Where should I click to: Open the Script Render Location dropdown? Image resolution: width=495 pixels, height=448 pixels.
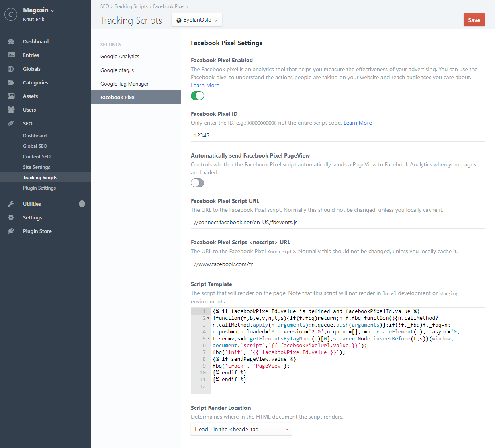(241, 429)
